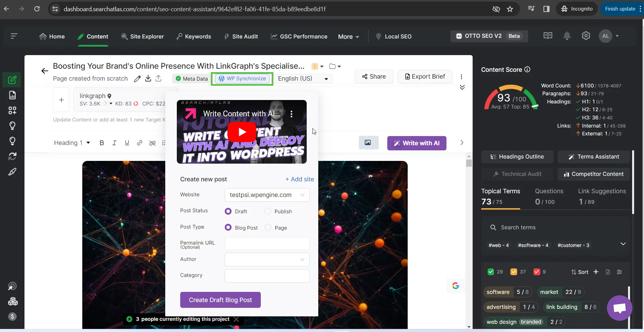Image resolution: width=644 pixels, height=332 pixels.
Task: Select Blog Post as post type
Action: click(x=228, y=228)
